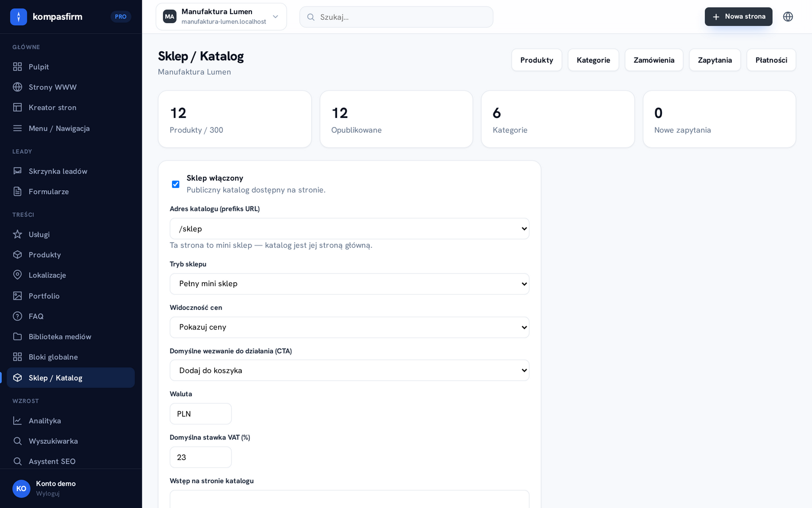Open Skrzynka leadów in the sidebar

click(x=71, y=171)
